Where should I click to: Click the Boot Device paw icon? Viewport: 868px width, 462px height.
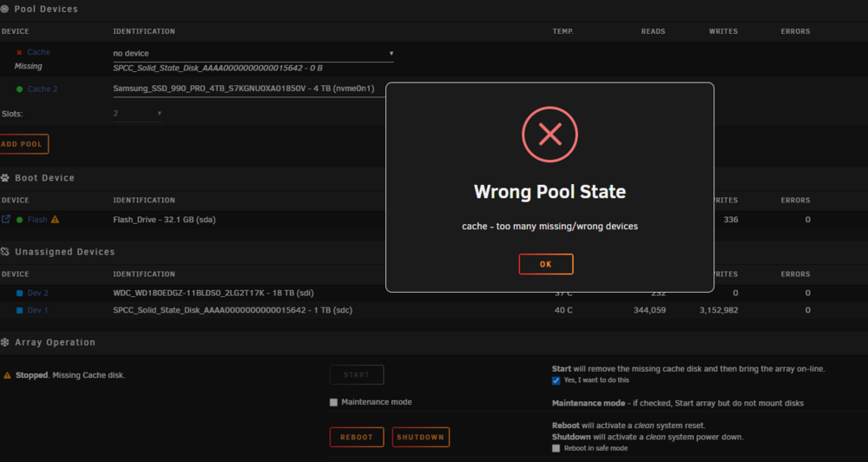pos(5,178)
